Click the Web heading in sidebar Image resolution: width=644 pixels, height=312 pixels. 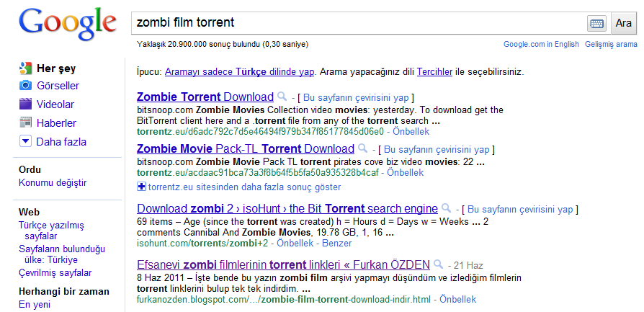[29, 212]
